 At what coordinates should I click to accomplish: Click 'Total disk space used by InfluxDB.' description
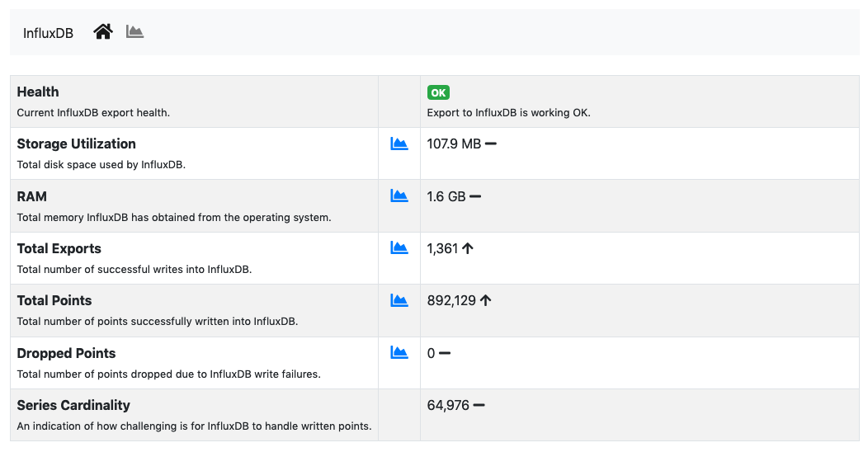pyautogui.click(x=101, y=164)
